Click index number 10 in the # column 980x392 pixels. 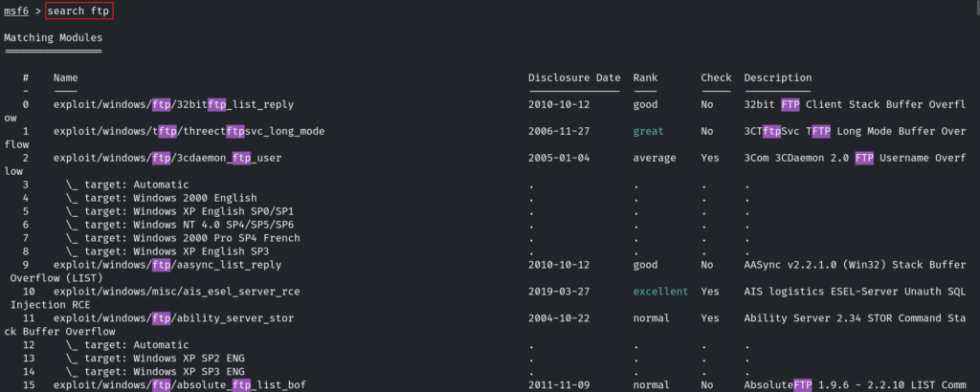coord(29,292)
